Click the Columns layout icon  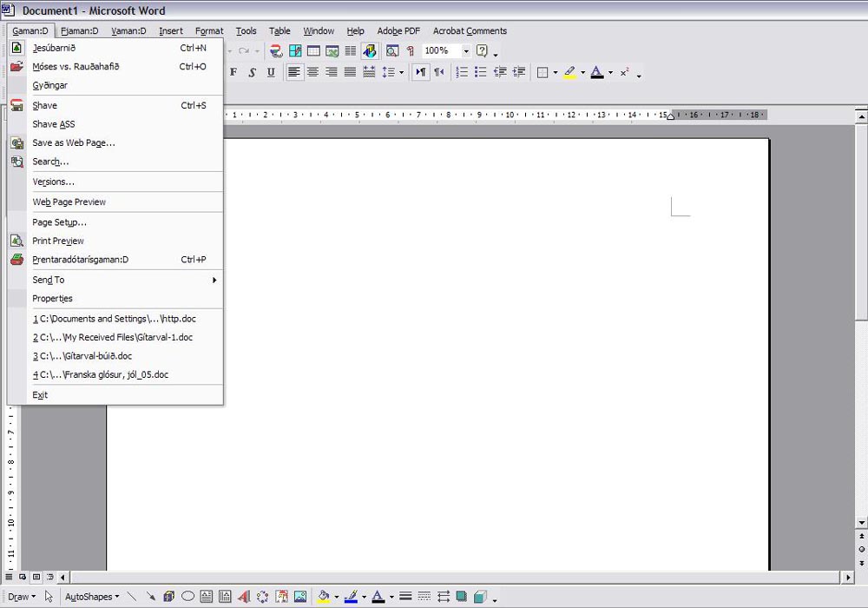click(351, 51)
